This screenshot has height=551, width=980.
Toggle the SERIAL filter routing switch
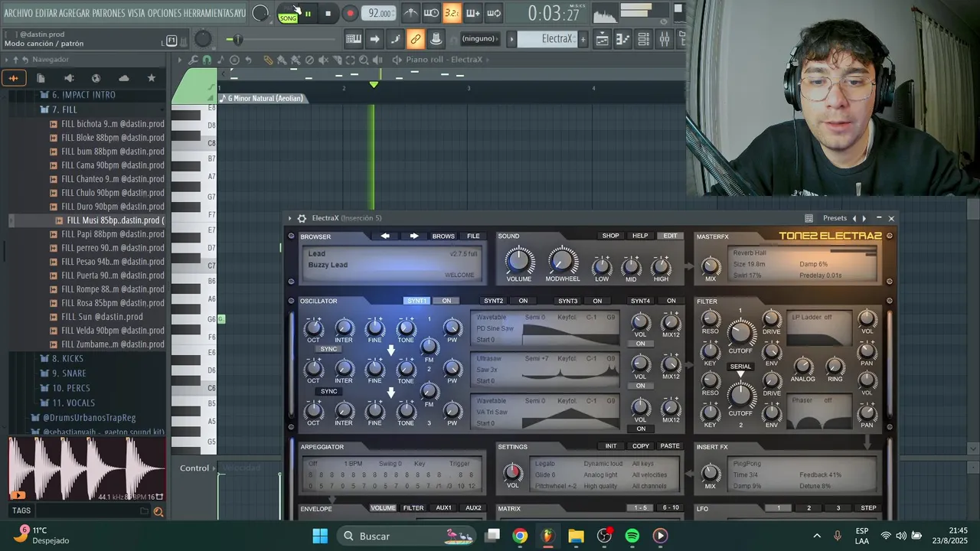[x=740, y=367]
